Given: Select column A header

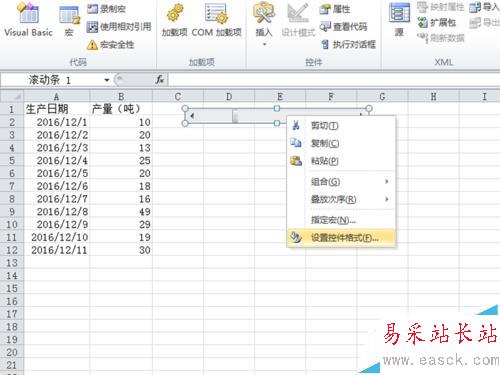Looking at the screenshot, I should pos(56,97).
